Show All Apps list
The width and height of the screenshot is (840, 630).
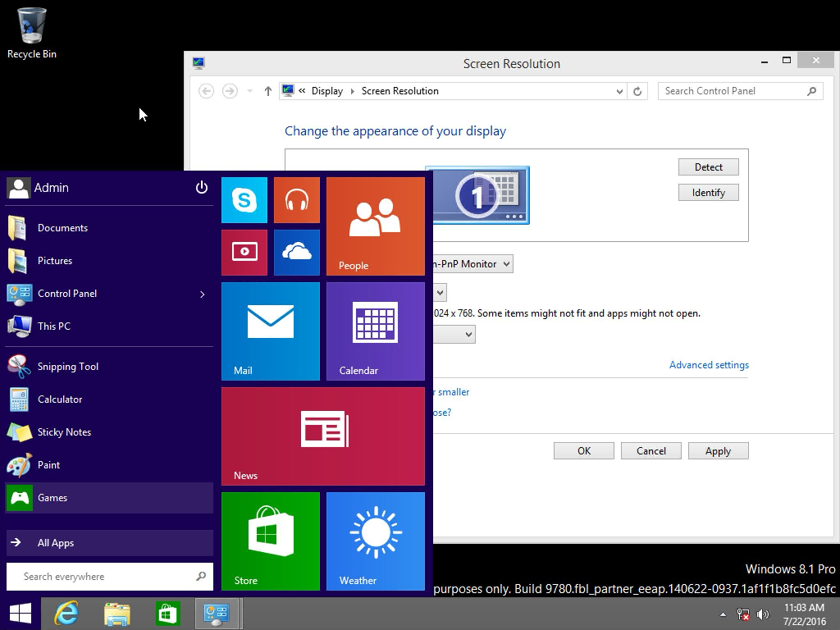56,543
